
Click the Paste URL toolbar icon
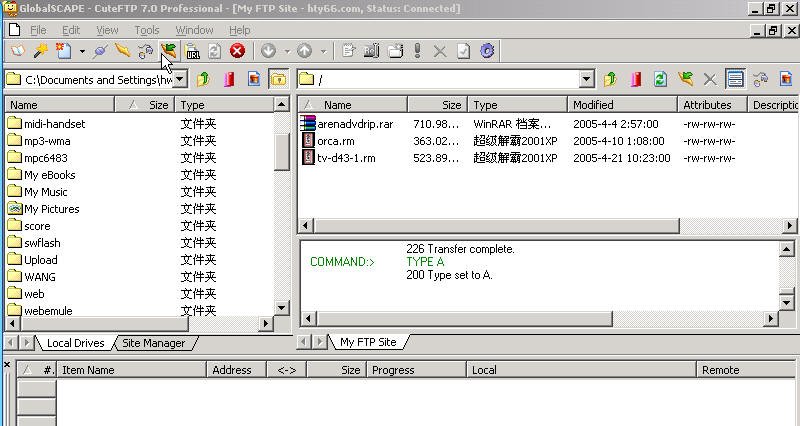click(192, 51)
